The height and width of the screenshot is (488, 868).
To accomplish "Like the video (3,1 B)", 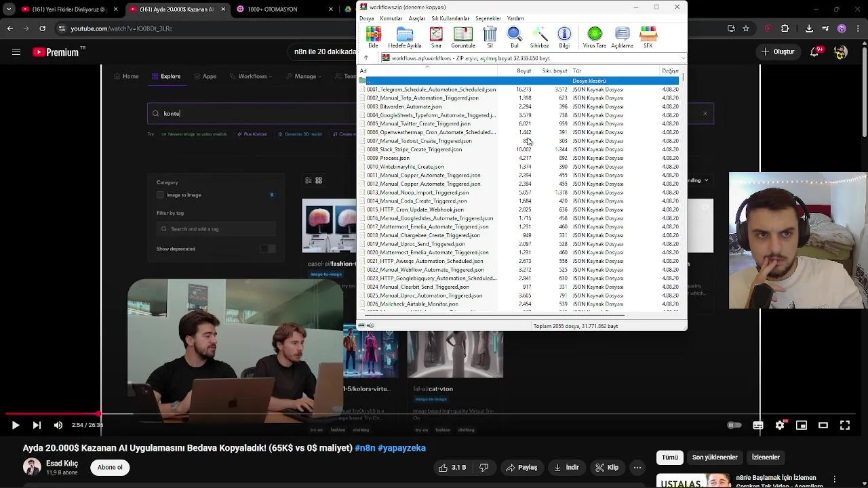I will (x=452, y=468).
